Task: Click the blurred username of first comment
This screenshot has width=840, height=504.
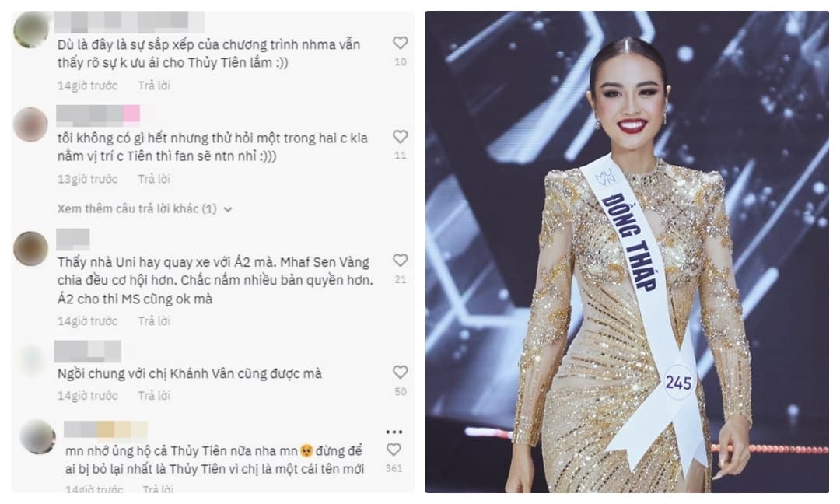Action: [130, 23]
